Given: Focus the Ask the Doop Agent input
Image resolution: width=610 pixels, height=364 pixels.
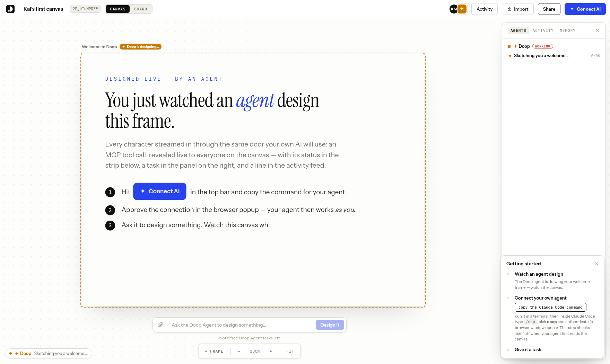Looking at the screenshot, I should tap(241, 325).
